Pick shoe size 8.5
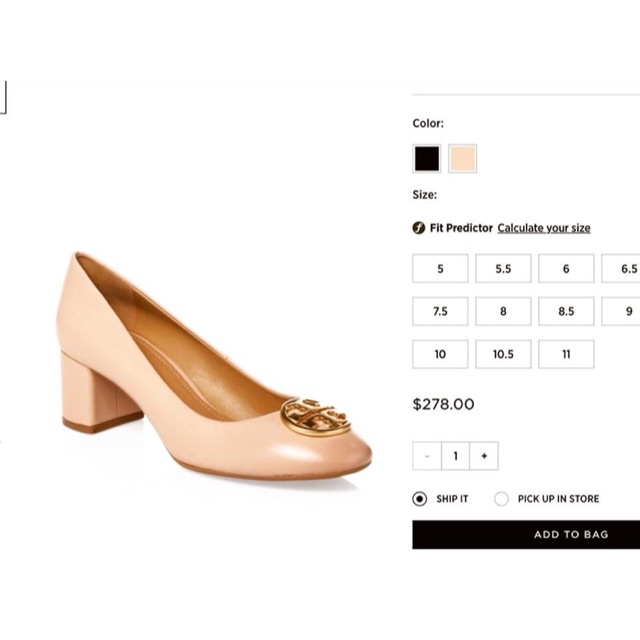This screenshot has width=640, height=640. point(566,311)
